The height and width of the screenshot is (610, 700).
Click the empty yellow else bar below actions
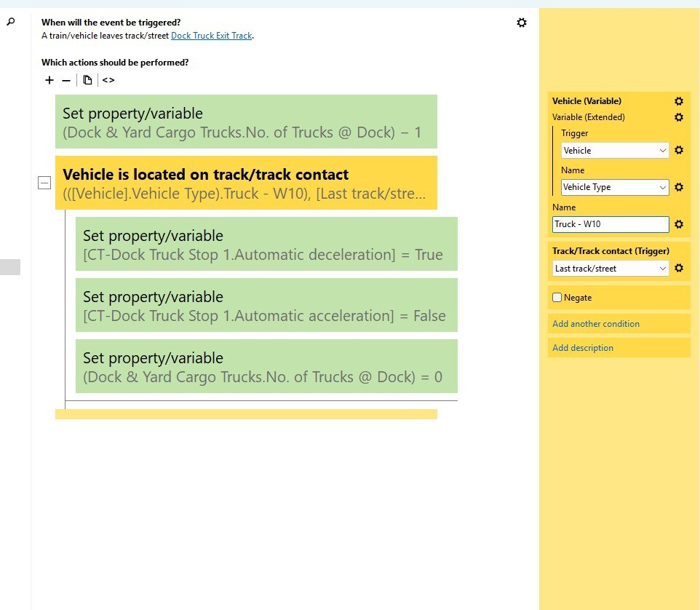246,414
